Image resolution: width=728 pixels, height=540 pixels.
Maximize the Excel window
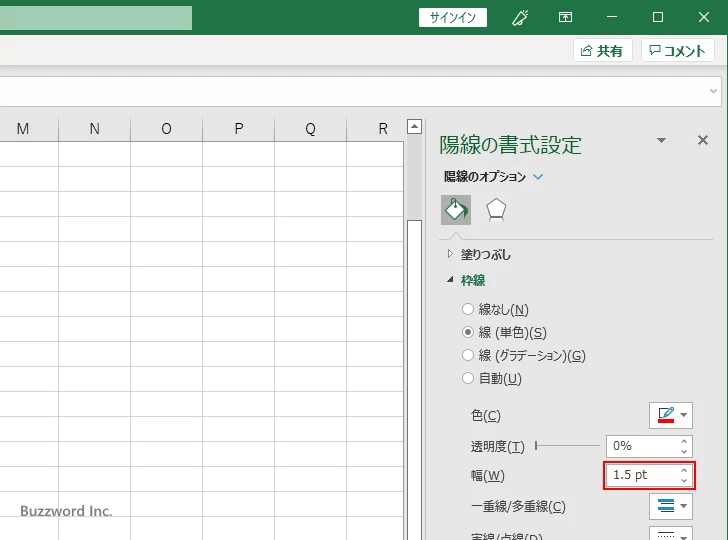point(657,18)
